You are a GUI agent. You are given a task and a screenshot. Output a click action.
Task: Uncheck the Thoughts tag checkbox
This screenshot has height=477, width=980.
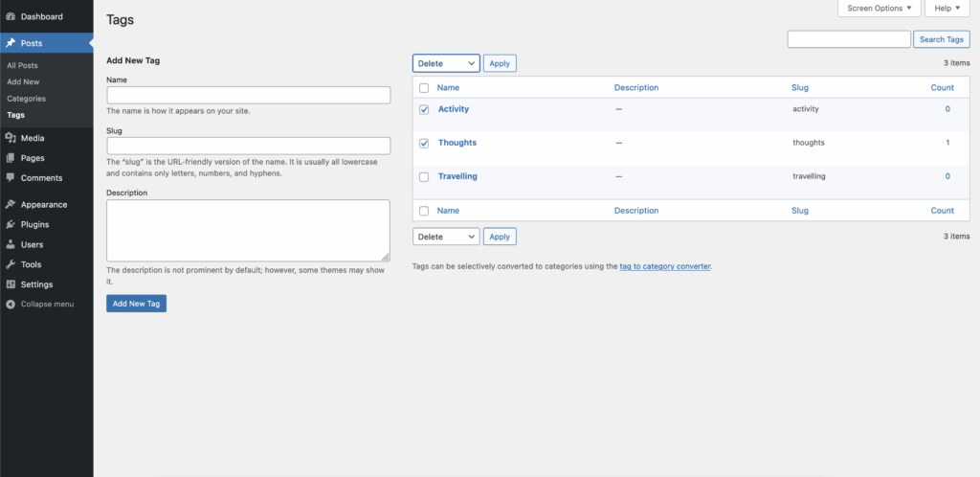coord(424,143)
